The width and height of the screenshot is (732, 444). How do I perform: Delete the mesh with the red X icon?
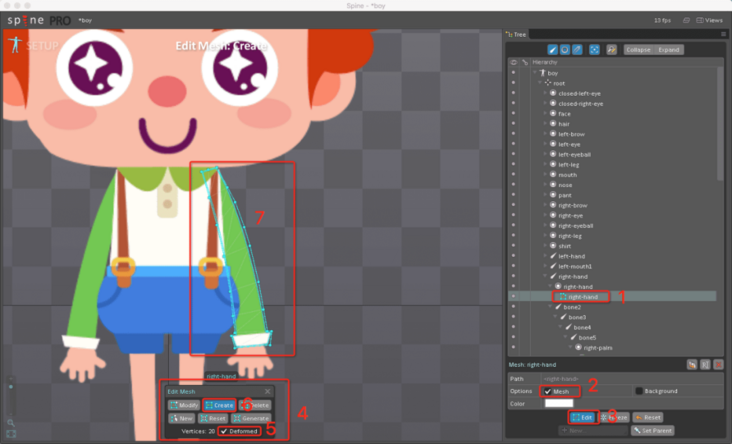pyautogui.click(x=718, y=365)
